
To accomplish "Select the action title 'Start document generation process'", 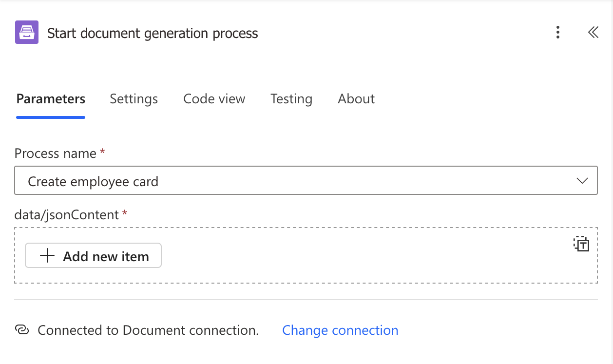I will pos(153,33).
